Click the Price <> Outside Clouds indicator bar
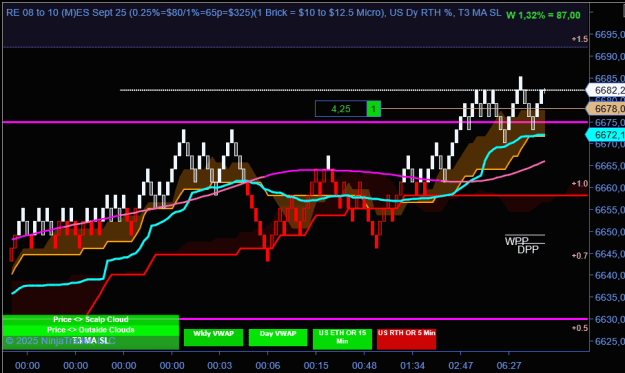This screenshot has height=373, width=625. tap(90, 330)
